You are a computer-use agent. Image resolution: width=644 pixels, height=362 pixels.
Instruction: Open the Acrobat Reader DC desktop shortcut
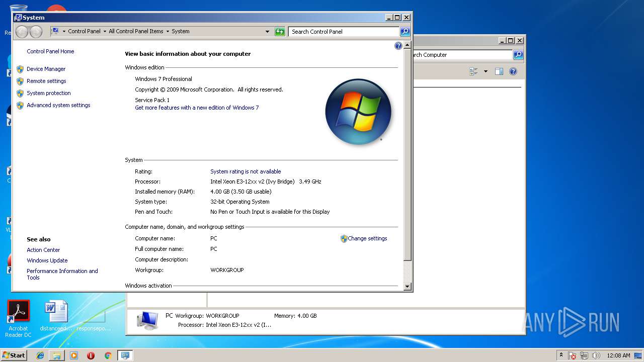tap(19, 319)
